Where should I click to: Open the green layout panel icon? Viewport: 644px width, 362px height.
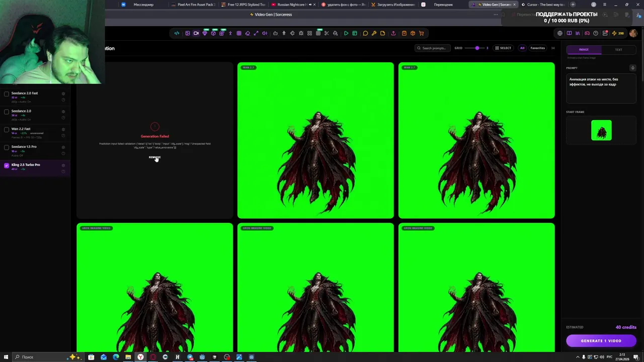(x=355, y=33)
